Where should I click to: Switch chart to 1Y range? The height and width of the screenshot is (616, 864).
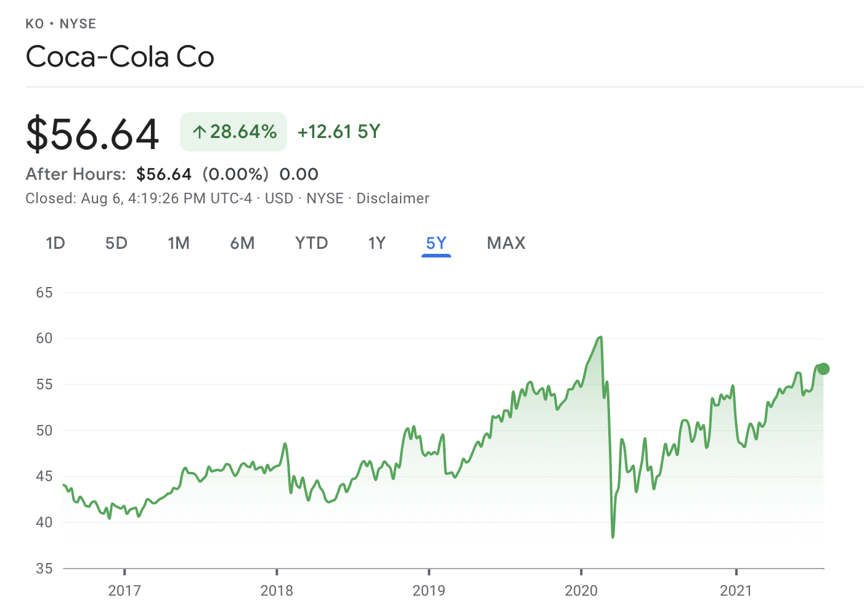(377, 243)
